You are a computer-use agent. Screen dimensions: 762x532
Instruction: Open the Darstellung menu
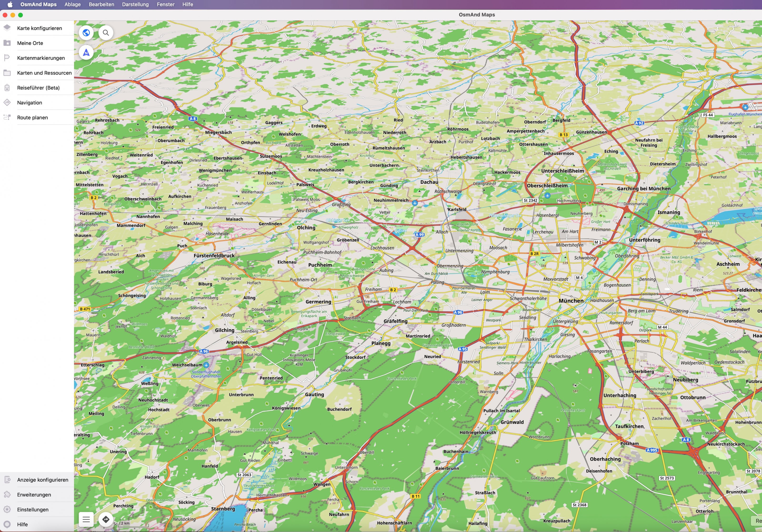[135, 4]
